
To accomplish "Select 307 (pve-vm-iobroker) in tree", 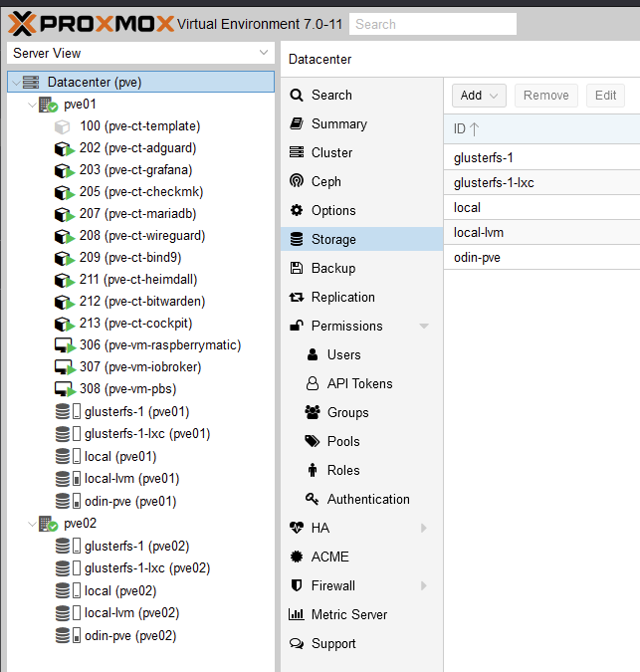I will pos(140,366).
